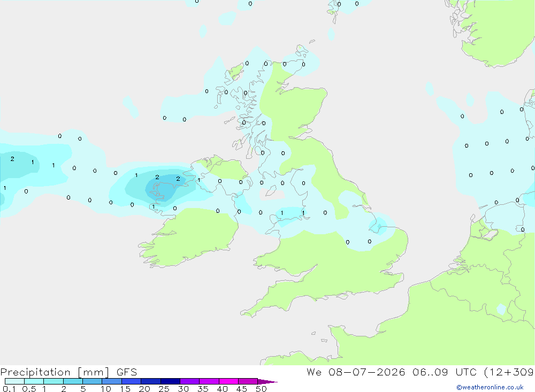This screenshot has height=392, width=535.
Task: Click the legend label '0.1'
Action: coord(9,389)
